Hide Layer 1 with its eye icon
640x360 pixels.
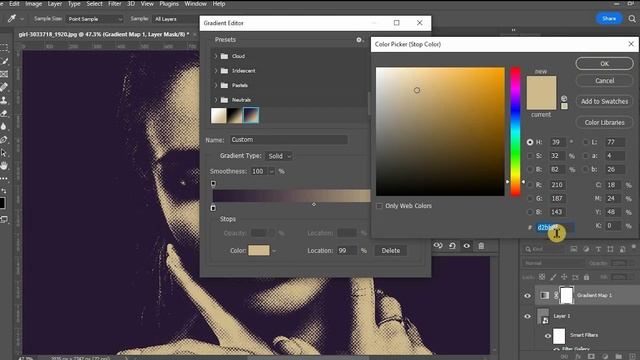point(527,316)
